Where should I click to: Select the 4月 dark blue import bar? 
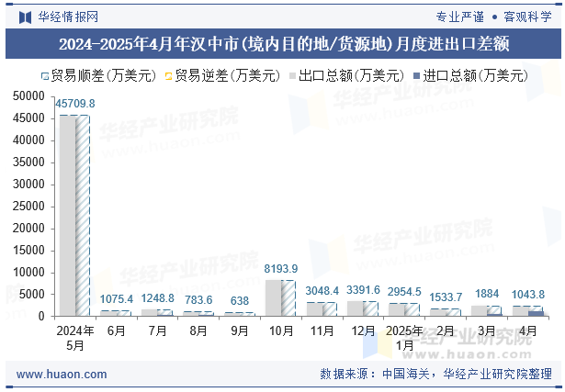[536, 314]
